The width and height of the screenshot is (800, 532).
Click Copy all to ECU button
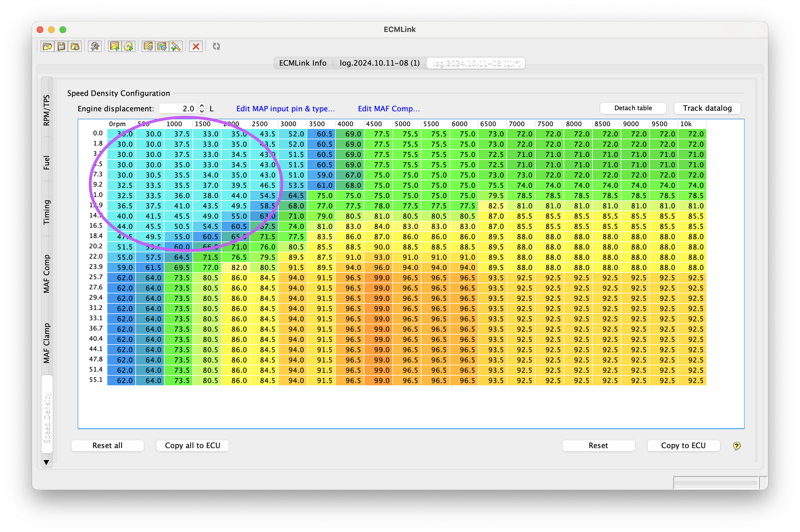click(192, 446)
